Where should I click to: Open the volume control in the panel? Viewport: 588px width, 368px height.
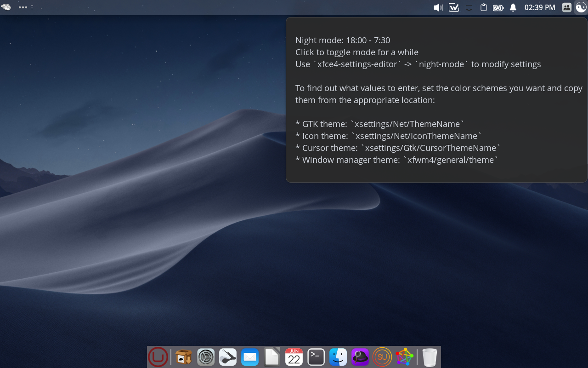tap(438, 7)
